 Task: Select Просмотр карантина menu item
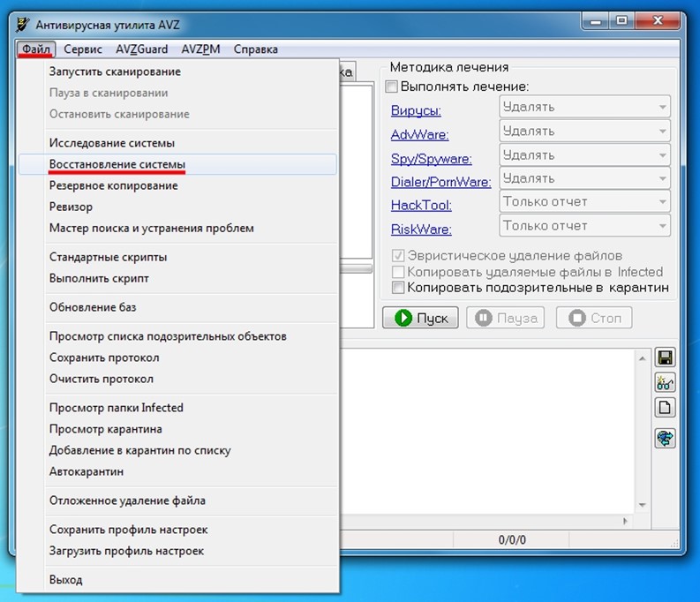click(x=177, y=429)
